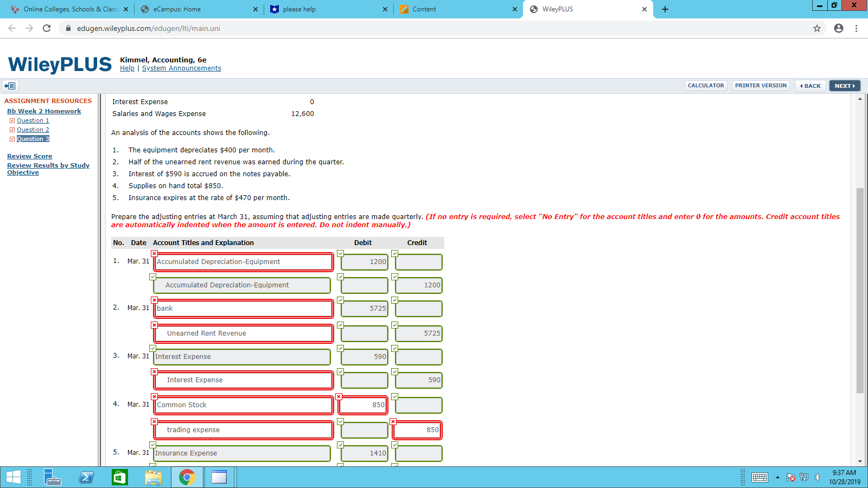Delete the "Common Stock" entry with red X icon
The image size is (868, 488).
154,396
